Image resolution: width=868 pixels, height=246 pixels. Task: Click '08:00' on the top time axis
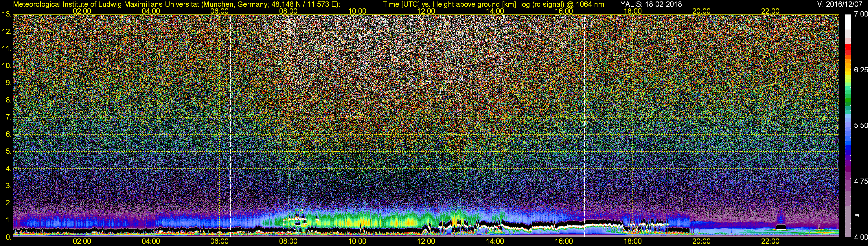click(x=288, y=11)
